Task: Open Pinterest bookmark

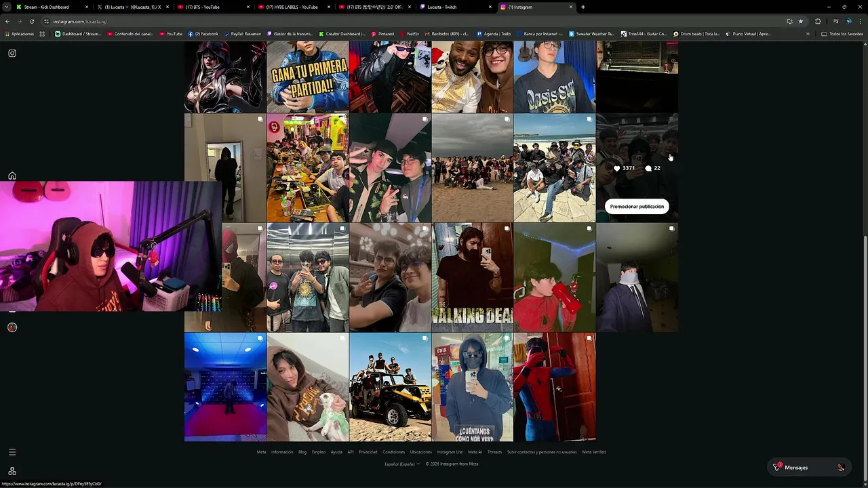Action: click(382, 34)
